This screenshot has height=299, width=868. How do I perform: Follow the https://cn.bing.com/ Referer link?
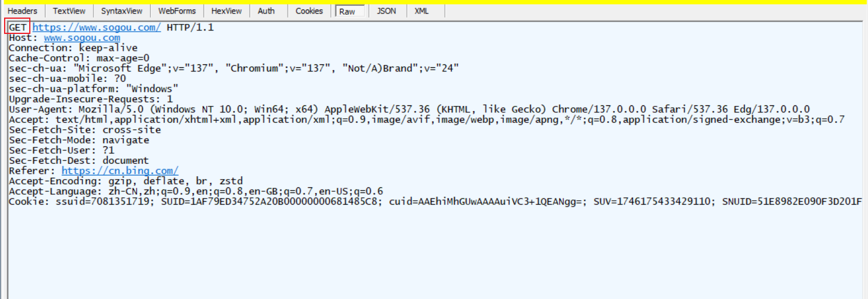click(120, 171)
